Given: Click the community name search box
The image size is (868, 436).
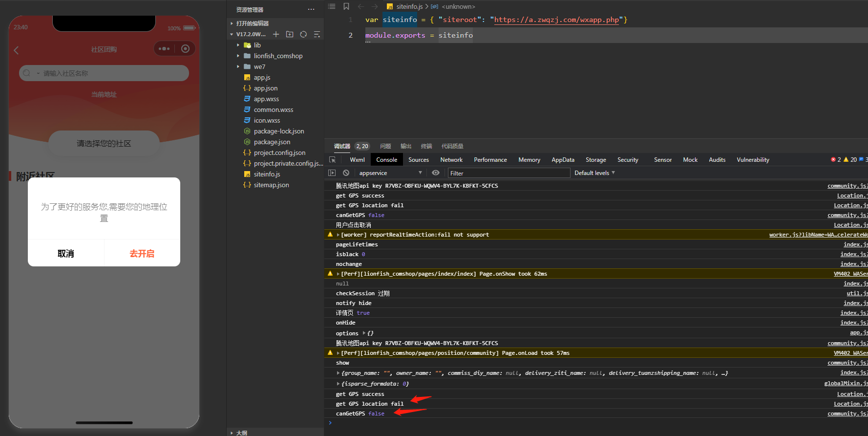Looking at the screenshot, I should tap(104, 73).
